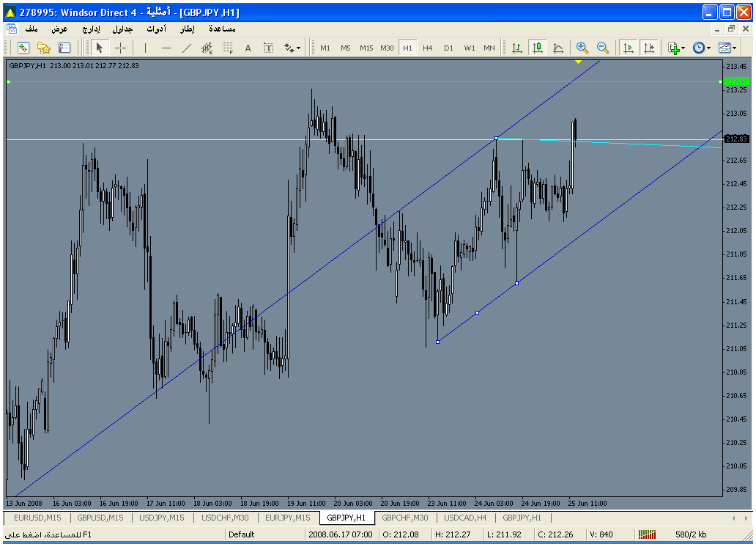Screen dimensions: 756x544
Task: Expand the Indicators list dropdown
Action: tap(676, 48)
